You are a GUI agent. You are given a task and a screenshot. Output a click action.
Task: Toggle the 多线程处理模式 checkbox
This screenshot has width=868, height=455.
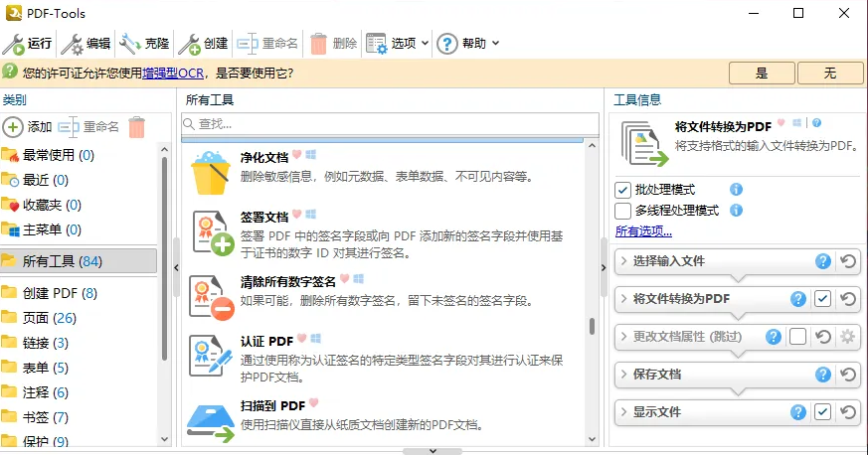click(622, 211)
